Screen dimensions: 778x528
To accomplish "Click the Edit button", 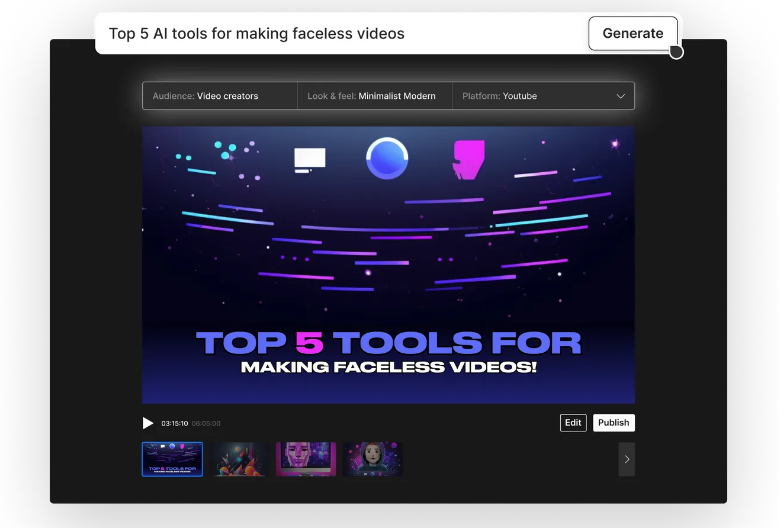I will [573, 423].
